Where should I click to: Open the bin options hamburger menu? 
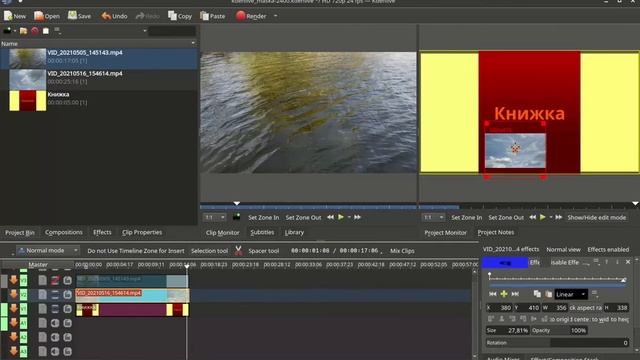coord(57,31)
